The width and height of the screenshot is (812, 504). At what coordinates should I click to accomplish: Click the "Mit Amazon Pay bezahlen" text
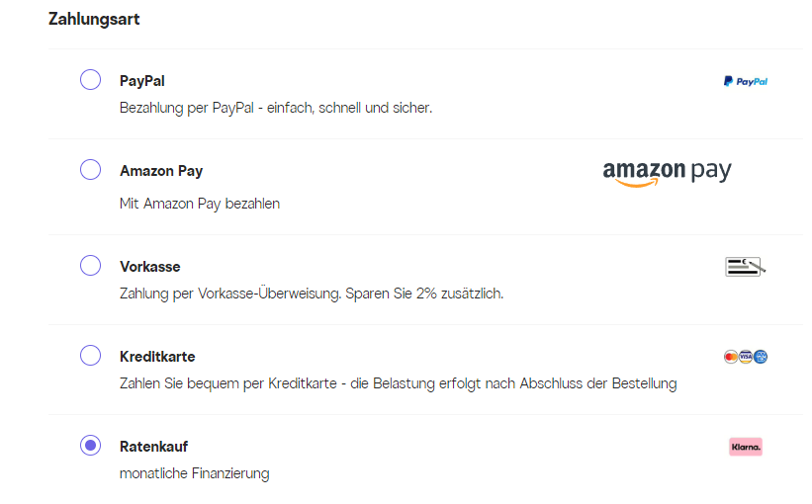[200, 204]
